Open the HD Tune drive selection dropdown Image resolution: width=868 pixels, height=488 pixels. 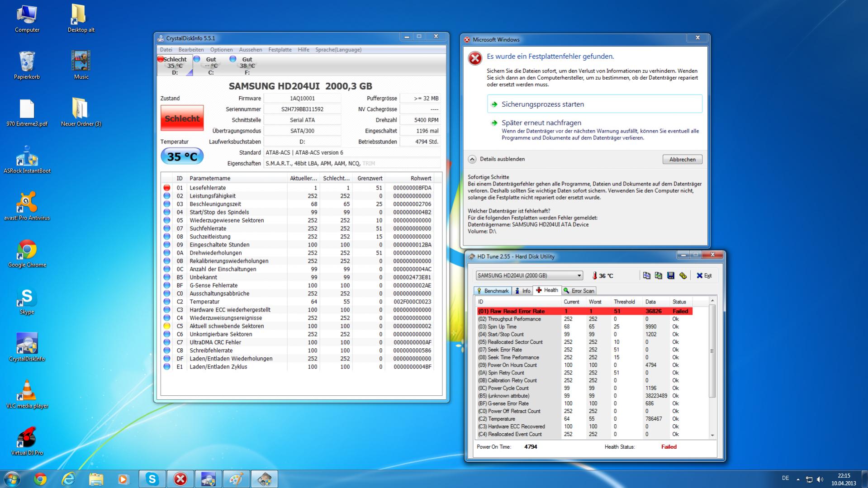coord(529,275)
